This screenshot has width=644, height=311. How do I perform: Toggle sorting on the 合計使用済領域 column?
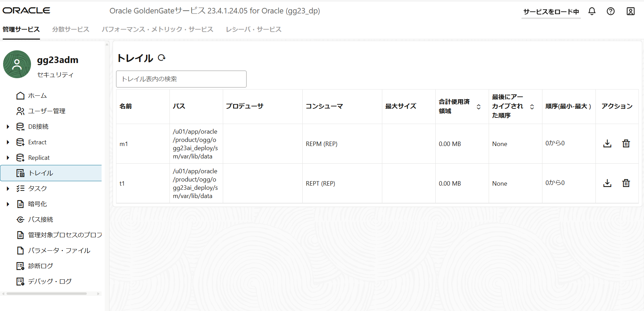pyautogui.click(x=478, y=107)
